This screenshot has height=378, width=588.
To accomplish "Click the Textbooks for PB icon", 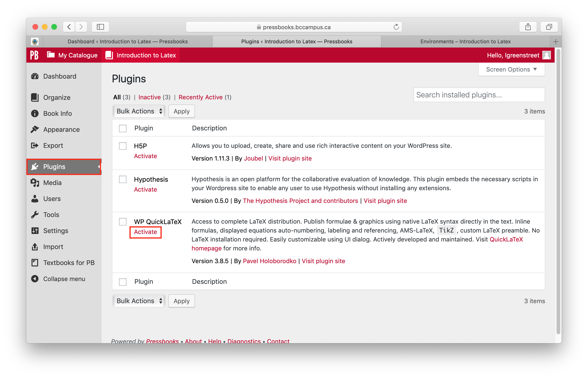I will [x=35, y=263].
